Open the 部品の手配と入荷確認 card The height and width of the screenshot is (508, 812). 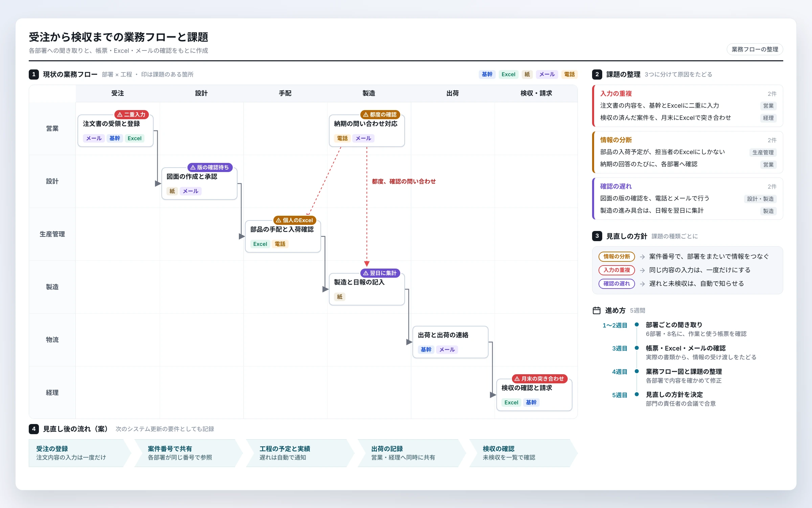point(283,236)
